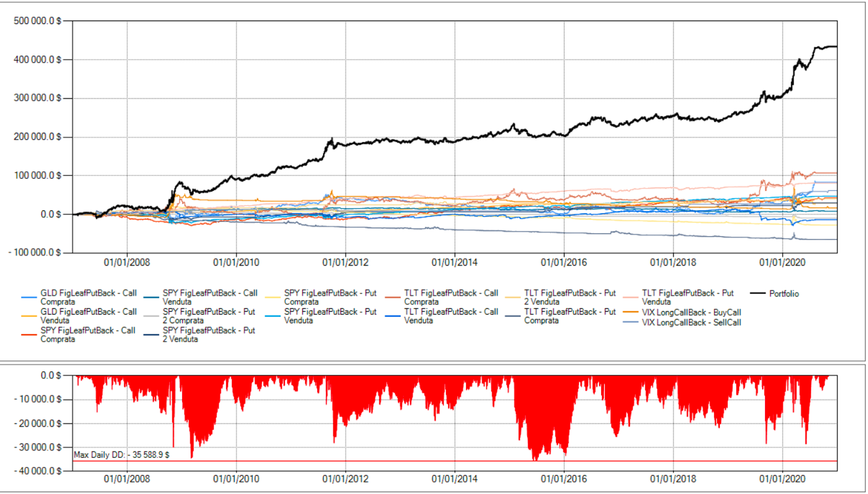Click the blue VIX LongCallBack - SellCall line swatch
The width and height of the screenshot is (868, 494).
(x=630, y=323)
